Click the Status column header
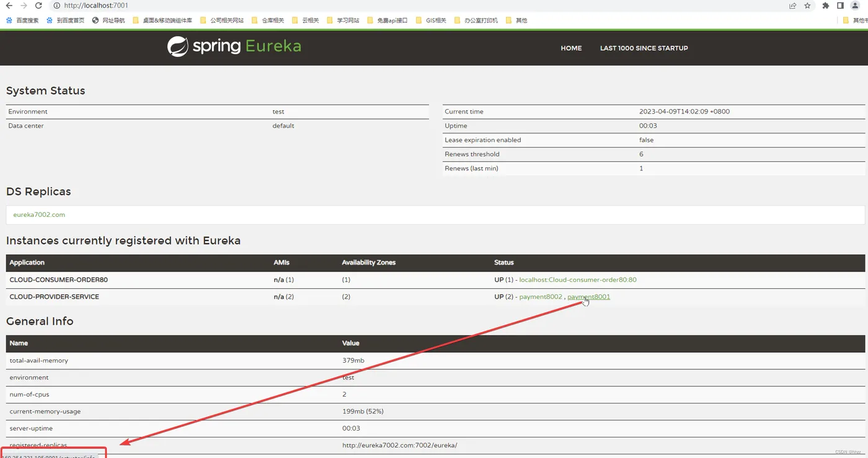Screen dimensions: 868x458 point(504,263)
